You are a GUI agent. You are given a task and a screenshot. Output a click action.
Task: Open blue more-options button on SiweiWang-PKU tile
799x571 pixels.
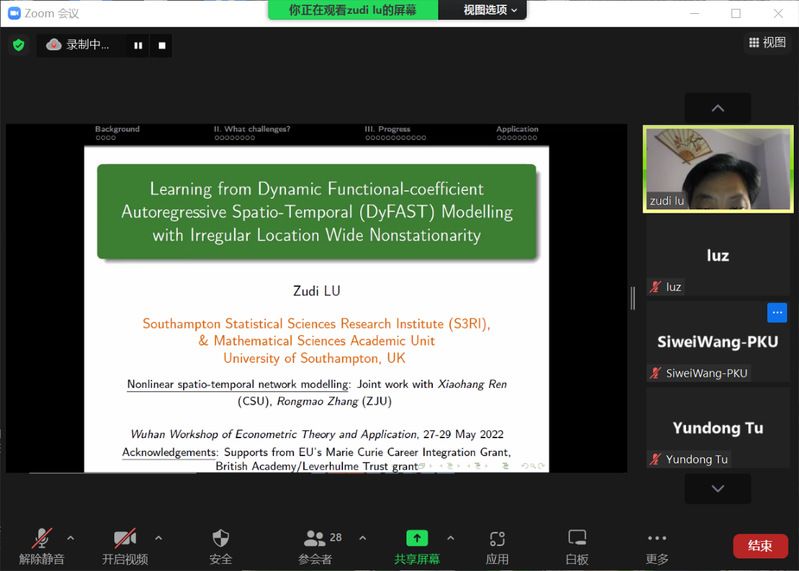[777, 313]
